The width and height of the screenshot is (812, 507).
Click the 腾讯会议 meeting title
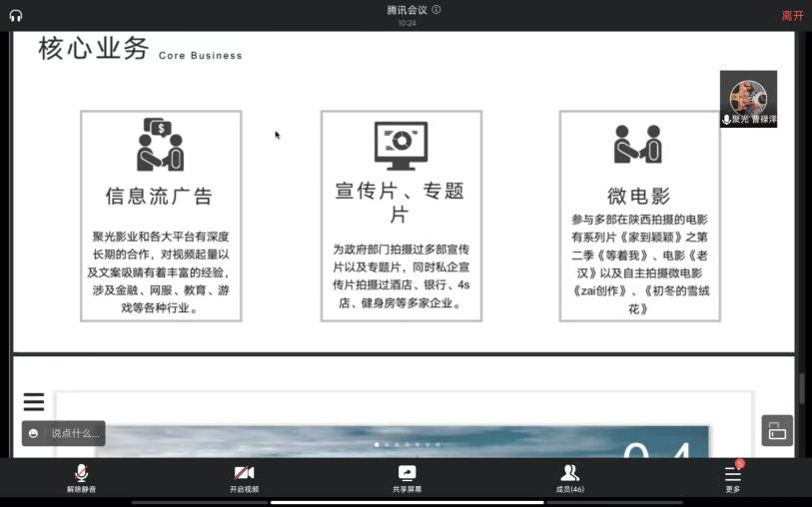tap(406, 10)
